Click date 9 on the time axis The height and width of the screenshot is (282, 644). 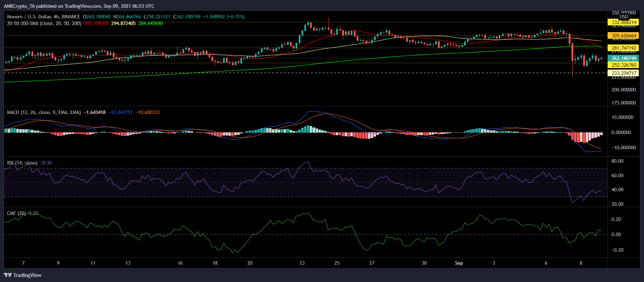(x=58, y=263)
